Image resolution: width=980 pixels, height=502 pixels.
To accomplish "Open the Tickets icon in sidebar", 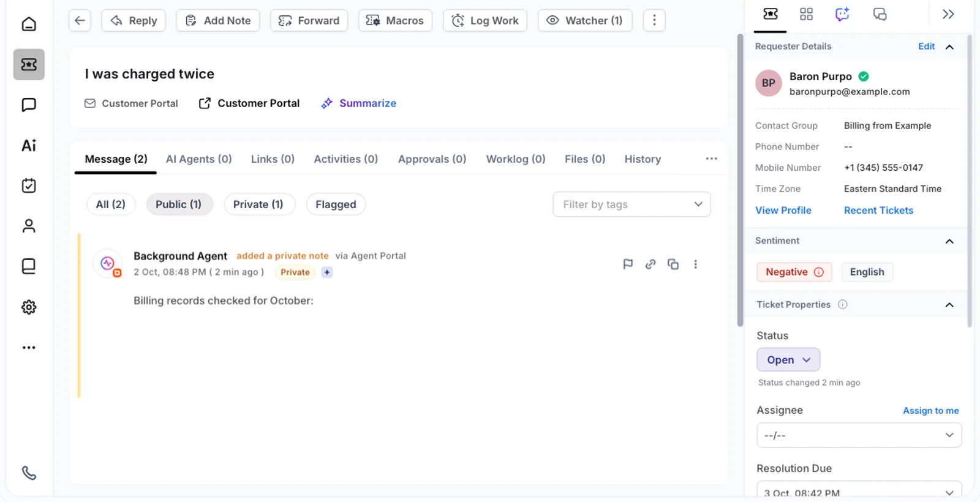I will [29, 64].
